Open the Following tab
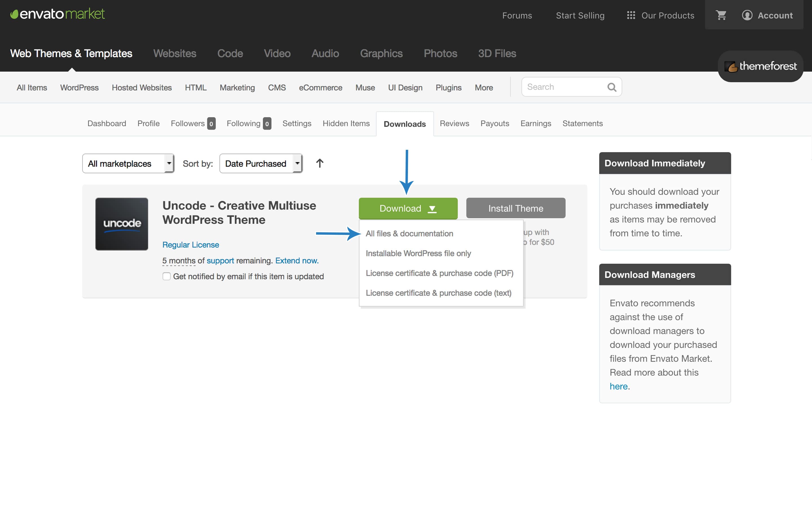812x508 pixels. [249, 123]
